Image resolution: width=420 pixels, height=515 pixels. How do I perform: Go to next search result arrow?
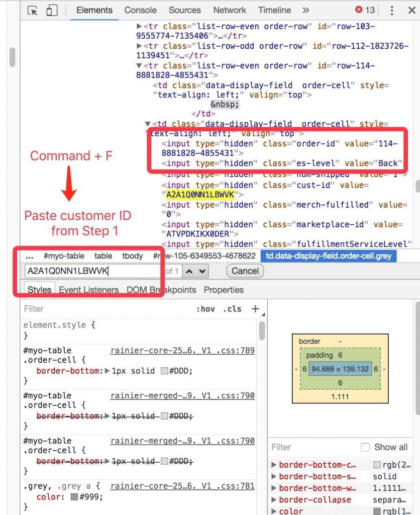click(x=202, y=271)
